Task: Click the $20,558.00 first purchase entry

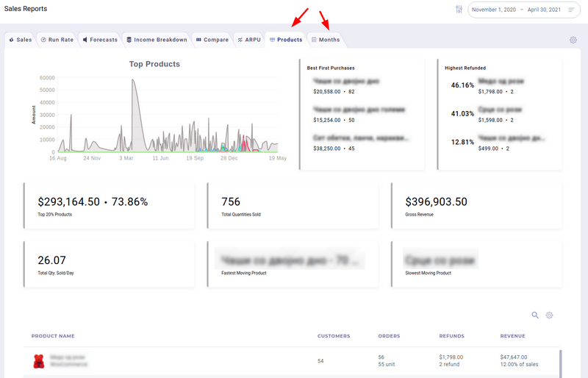Action: [x=334, y=92]
